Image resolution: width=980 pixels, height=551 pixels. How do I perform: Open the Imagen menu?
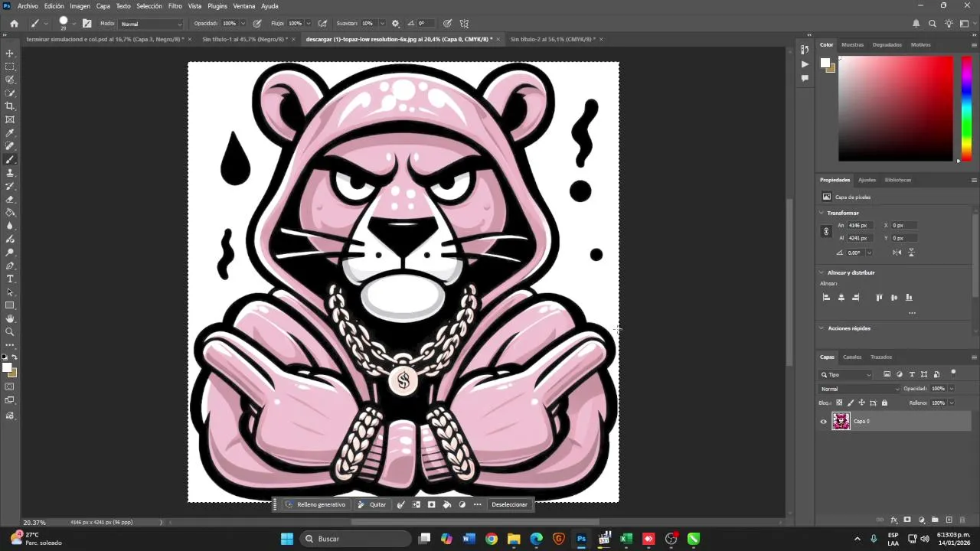click(80, 6)
